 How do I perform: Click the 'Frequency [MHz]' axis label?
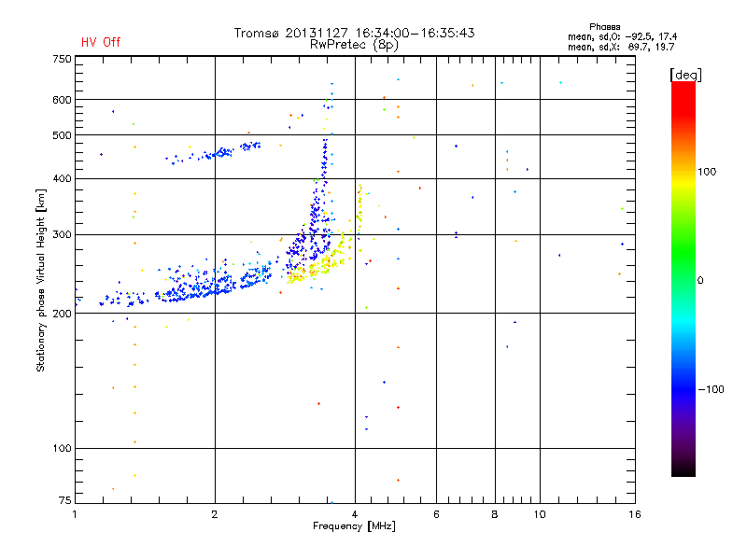354,526
